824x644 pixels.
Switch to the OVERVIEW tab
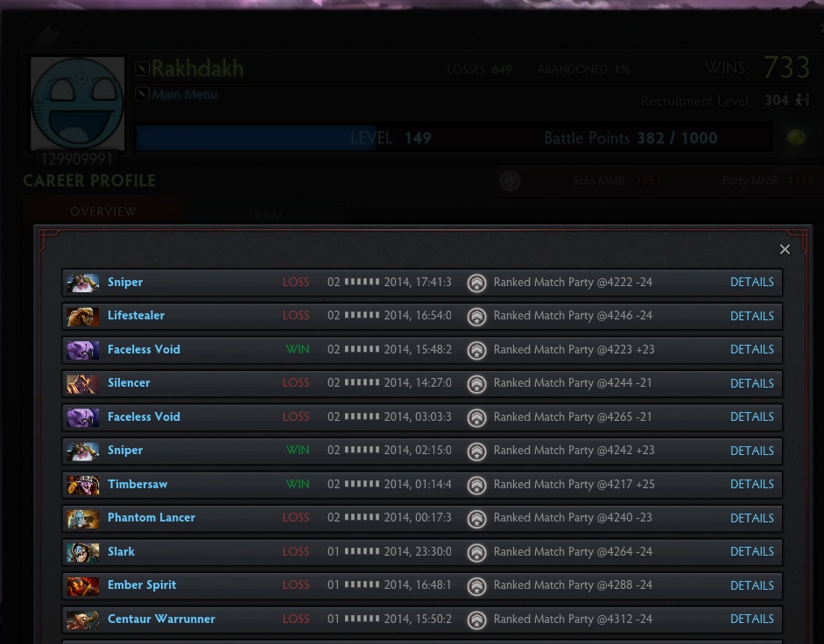(x=103, y=211)
